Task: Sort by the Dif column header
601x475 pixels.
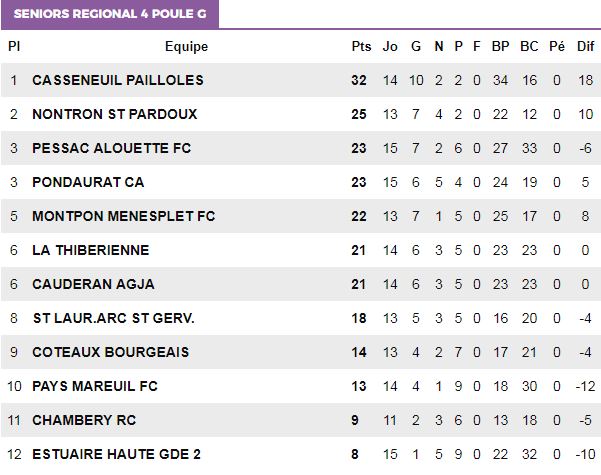Action: tap(586, 46)
